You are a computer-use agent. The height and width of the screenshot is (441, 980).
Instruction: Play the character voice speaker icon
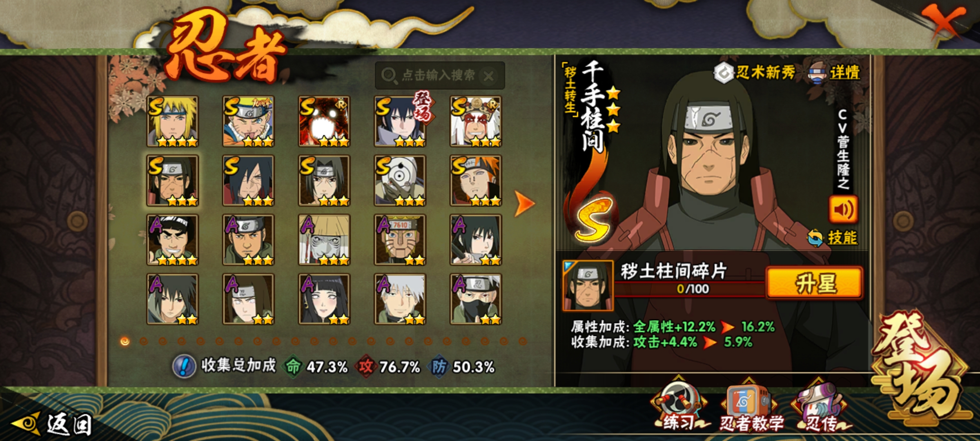[x=843, y=209]
